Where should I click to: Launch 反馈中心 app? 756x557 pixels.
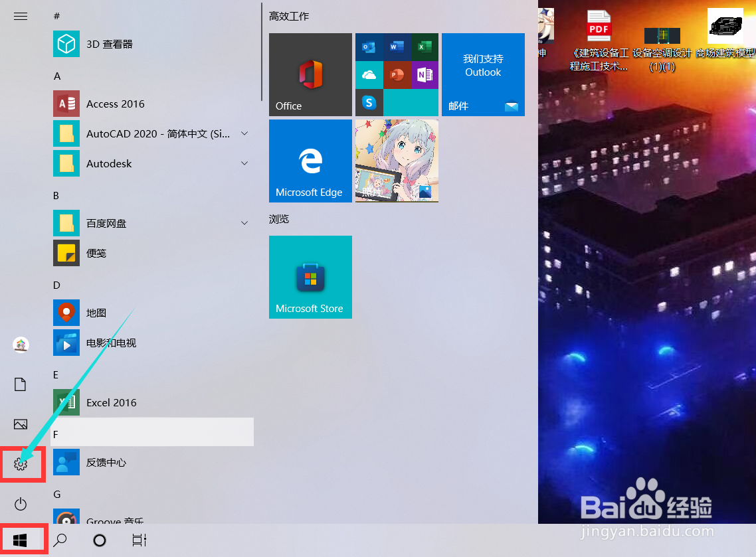[152, 462]
